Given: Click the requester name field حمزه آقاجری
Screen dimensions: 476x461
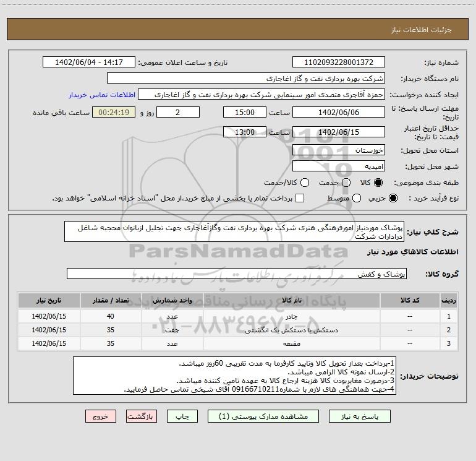Looking at the screenshot, I should click(x=261, y=94).
